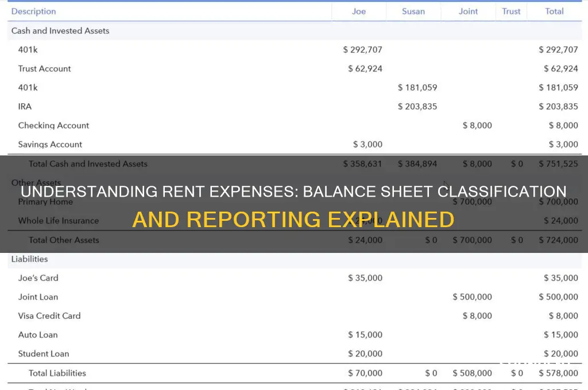Click Susan's $ 181,059 401k value

coord(417,87)
